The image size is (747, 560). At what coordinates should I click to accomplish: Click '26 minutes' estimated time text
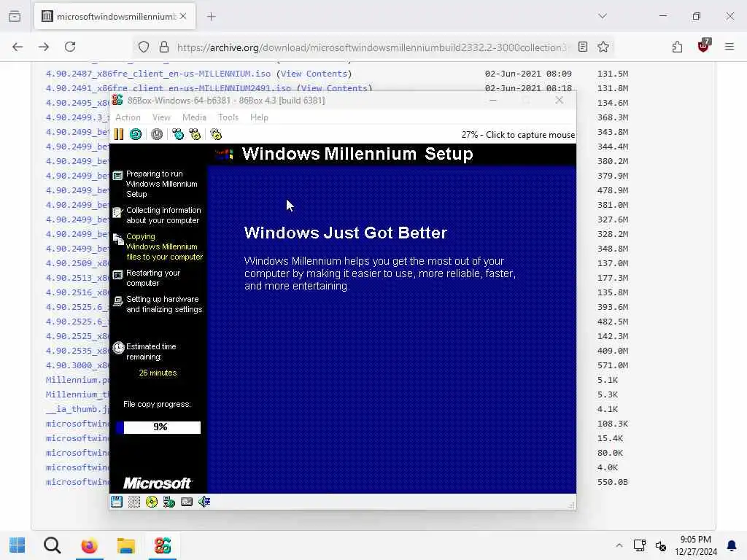pyautogui.click(x=158, y=373)
